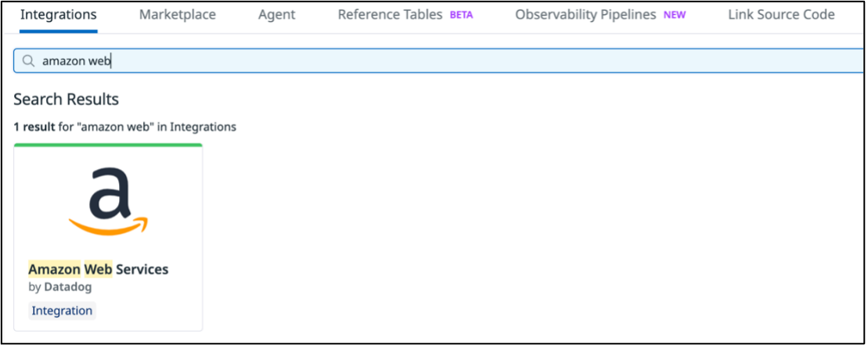Image resolution: width=868 pixels, height=349 pixels.
Task: Click the "Search Results" heading
Action: [x=67, y=99]
